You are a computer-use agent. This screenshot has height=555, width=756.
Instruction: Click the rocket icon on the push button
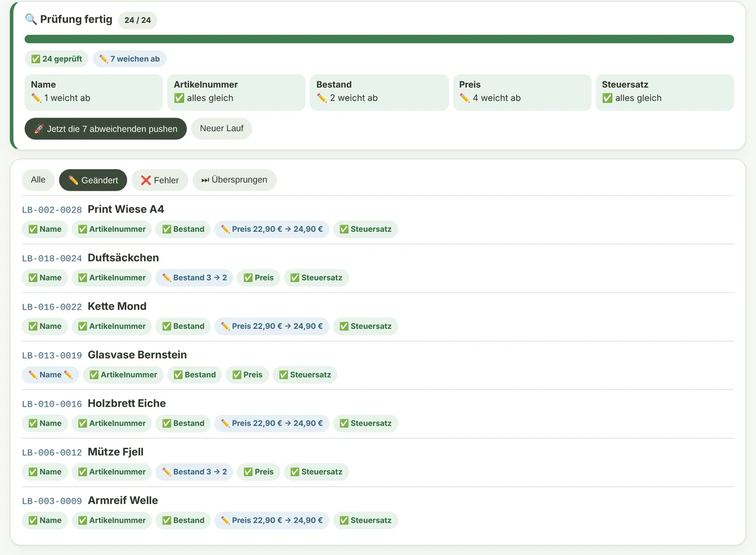coord(39,129)
